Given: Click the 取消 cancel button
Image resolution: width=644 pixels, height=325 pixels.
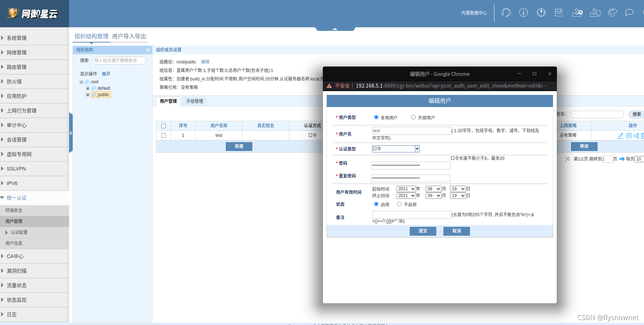Looking at the screenshot, I should [457, 231].
